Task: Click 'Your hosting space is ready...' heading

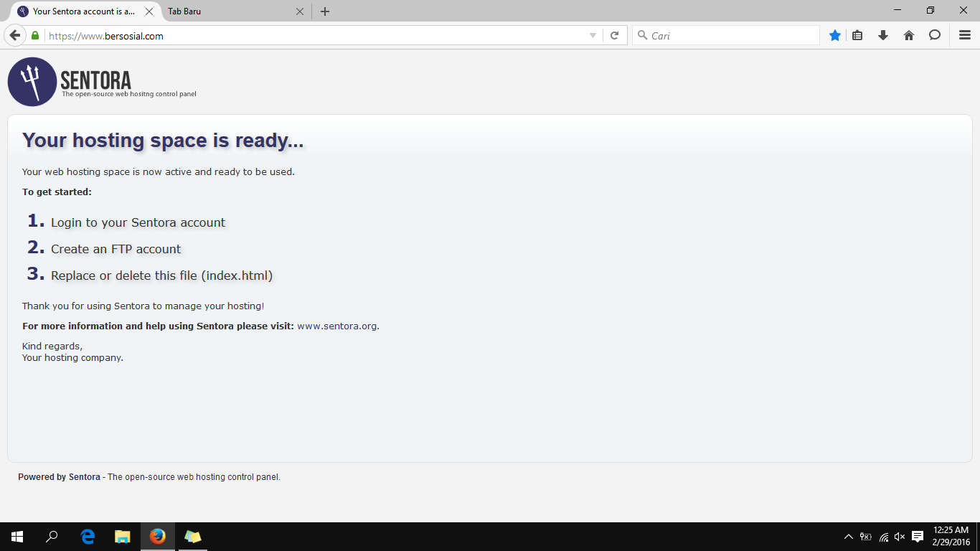Action: point(163,140)
